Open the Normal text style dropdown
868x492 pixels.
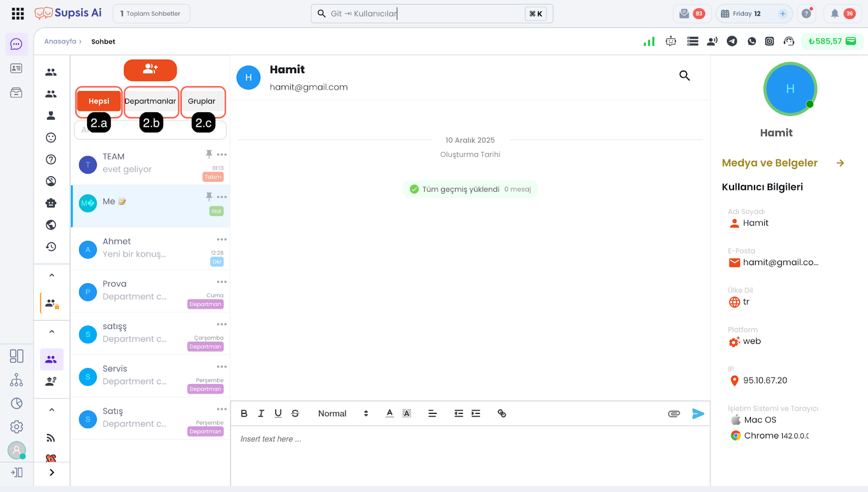[x=343, y=413]
